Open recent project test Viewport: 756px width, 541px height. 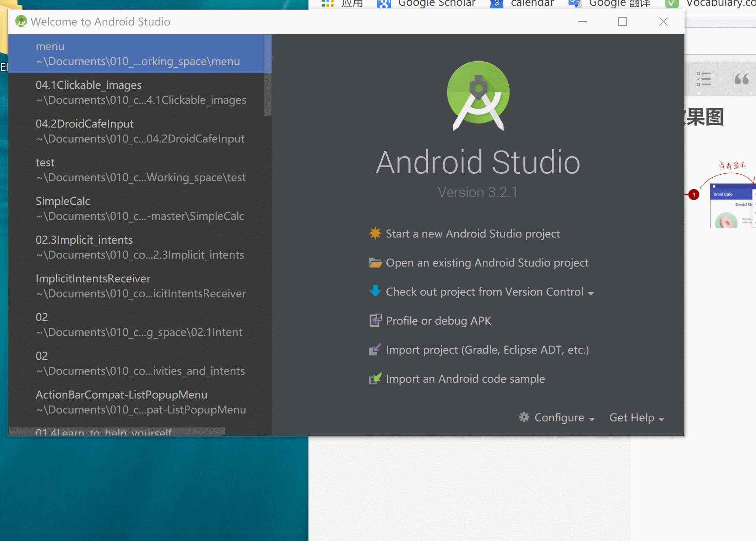tap(136, 170)
